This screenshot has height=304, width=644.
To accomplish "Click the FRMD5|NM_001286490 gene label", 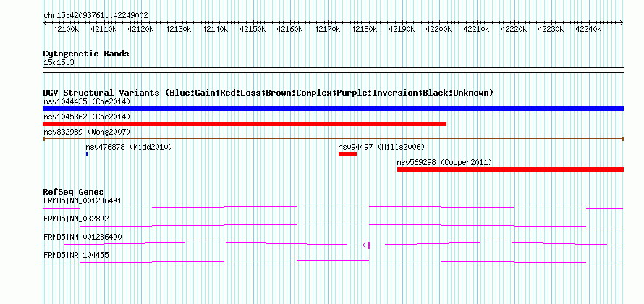I will [x=82, y=237].
